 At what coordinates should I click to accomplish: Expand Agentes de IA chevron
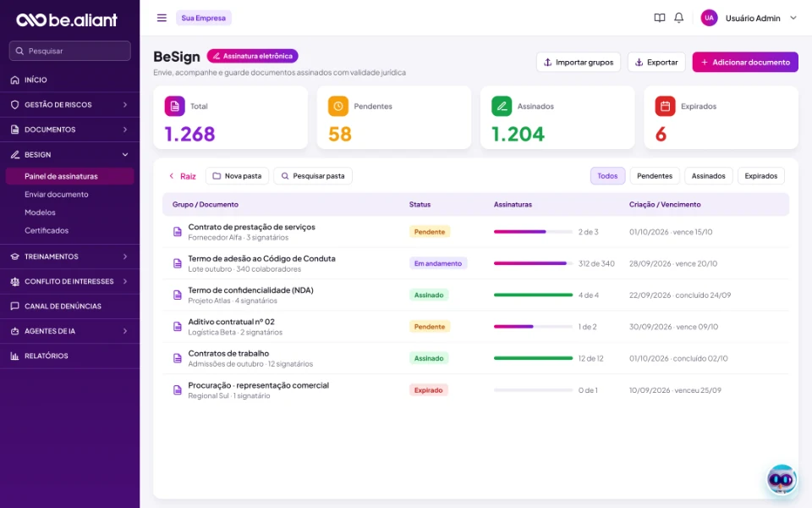(x=125, y=331)
